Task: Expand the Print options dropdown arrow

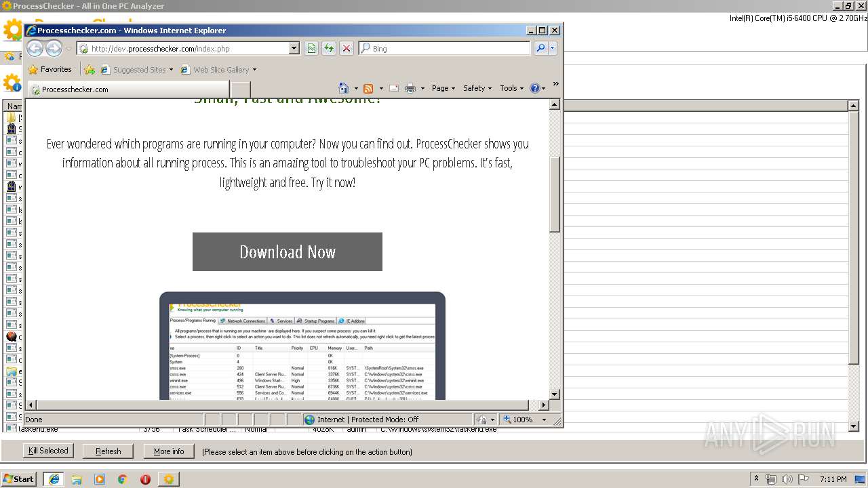Action: [422, 89]
